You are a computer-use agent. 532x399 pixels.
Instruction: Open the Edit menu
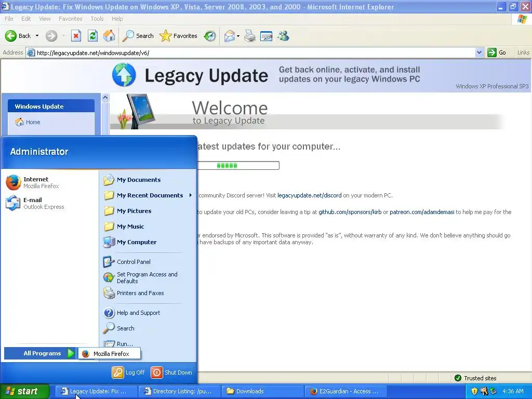(x=26, y=19)
